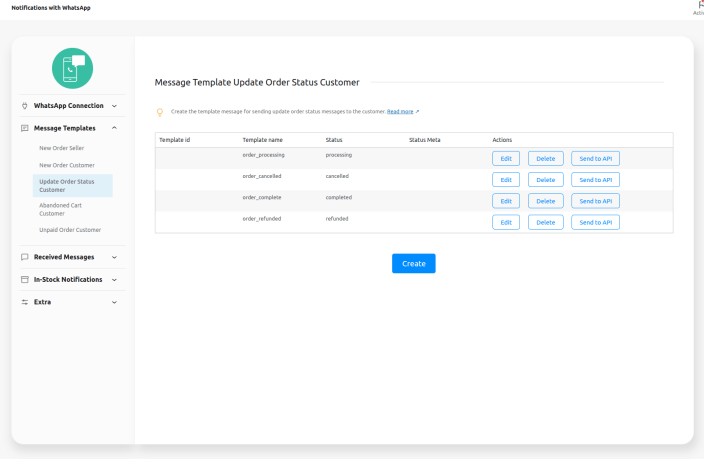
Task: Click the WhatsApp Connection plug icon
Action: pyautogui.click(x=25, y=106)
